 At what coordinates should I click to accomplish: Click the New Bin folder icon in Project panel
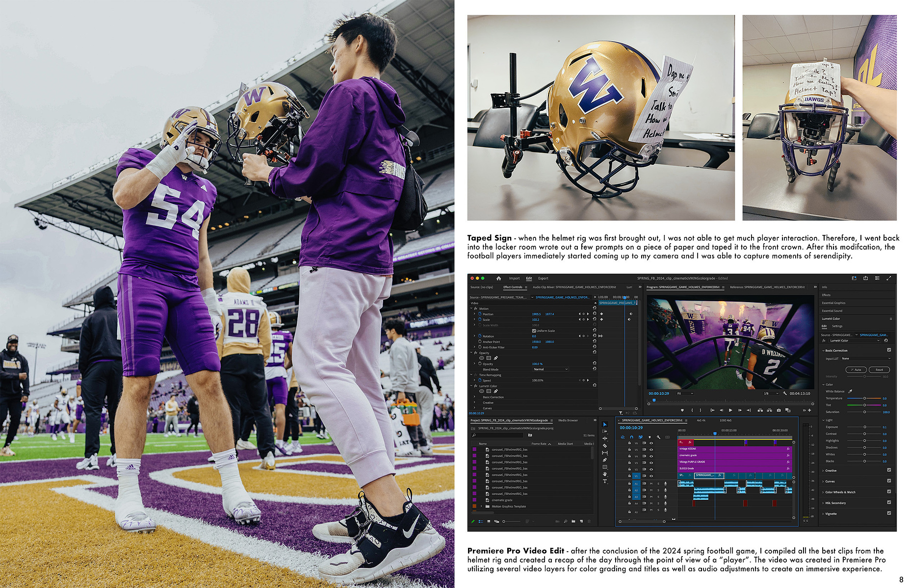pos(573,521)
